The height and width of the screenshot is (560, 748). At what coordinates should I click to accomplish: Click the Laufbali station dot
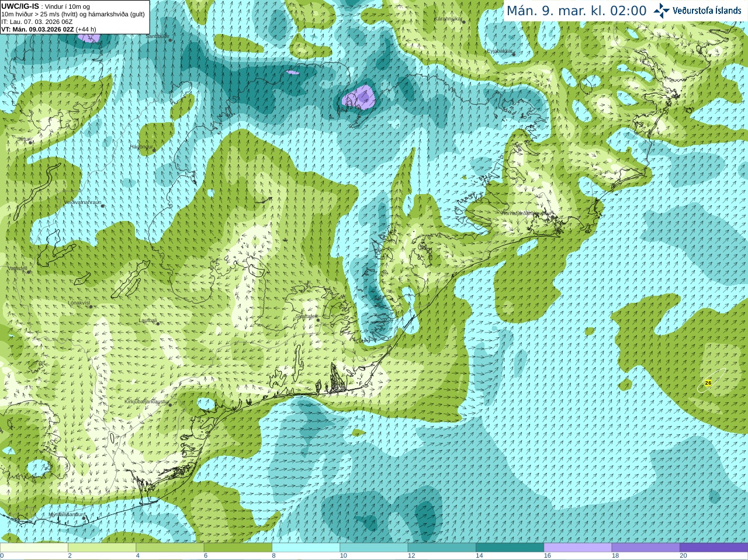pyautogui.click(x=158, y=323)
